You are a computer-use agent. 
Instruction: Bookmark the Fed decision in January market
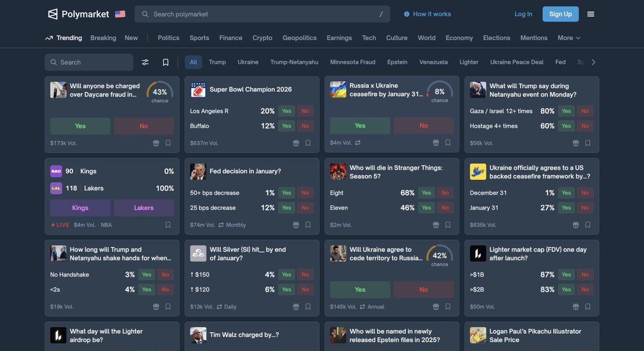point(308,225)
